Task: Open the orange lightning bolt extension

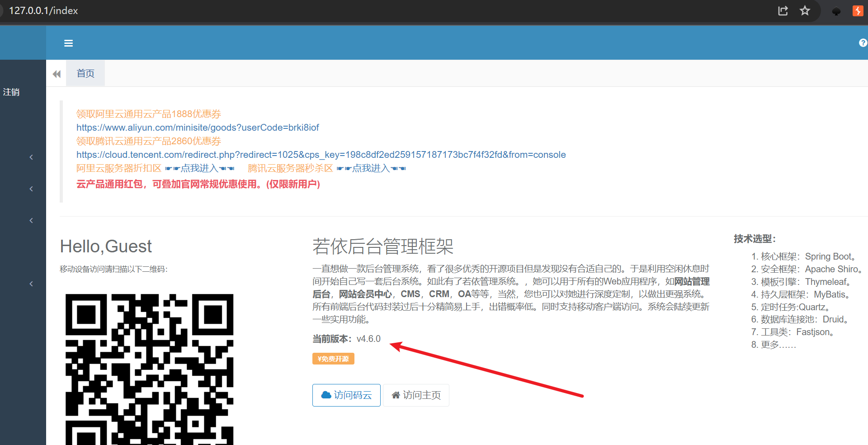Action: click(858, 11)
